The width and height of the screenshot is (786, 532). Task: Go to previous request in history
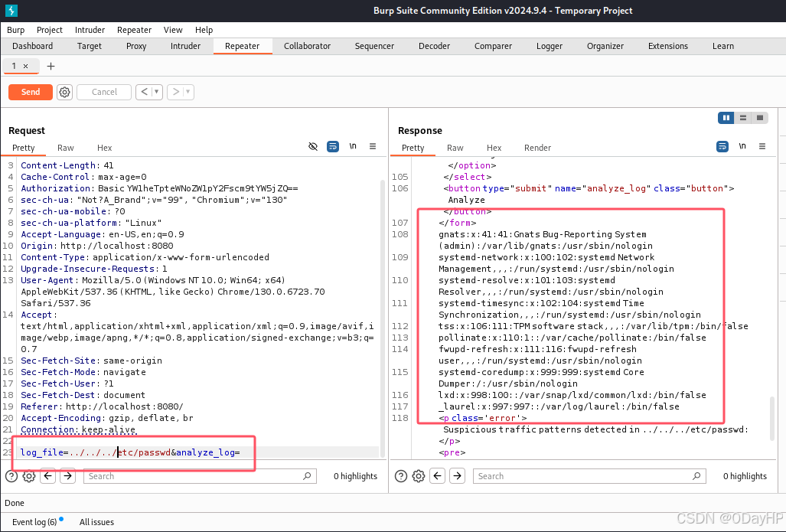click(145, 92)
